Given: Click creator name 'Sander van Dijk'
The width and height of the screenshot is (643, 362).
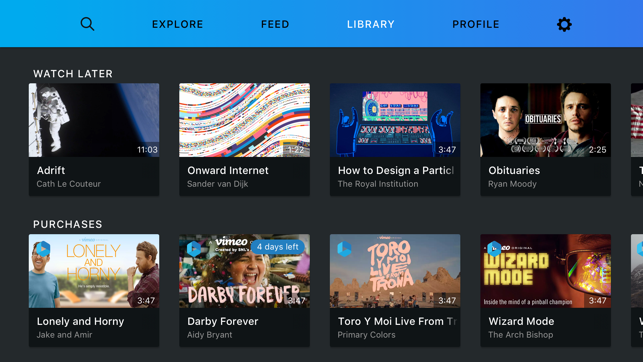Looking at the screenshot, I should tap(218, 184).
